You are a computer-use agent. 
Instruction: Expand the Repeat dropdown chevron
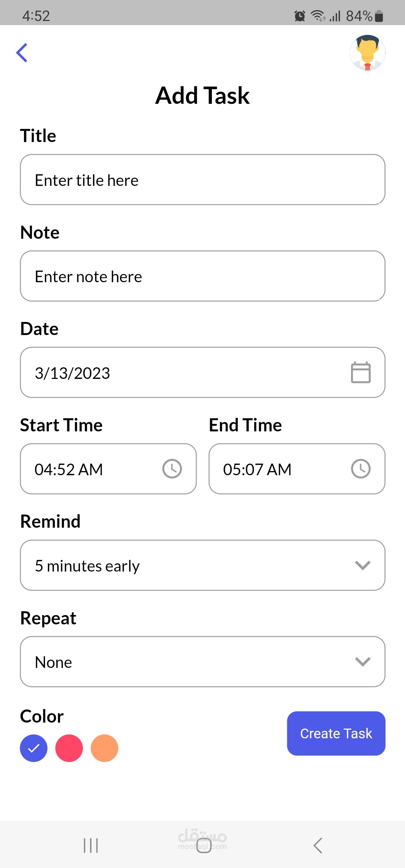click(x=363, y=661)
